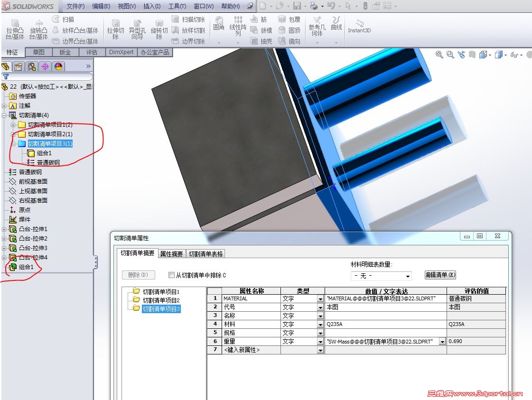Switch to the 切割清单表格 tab

(205, 254)
